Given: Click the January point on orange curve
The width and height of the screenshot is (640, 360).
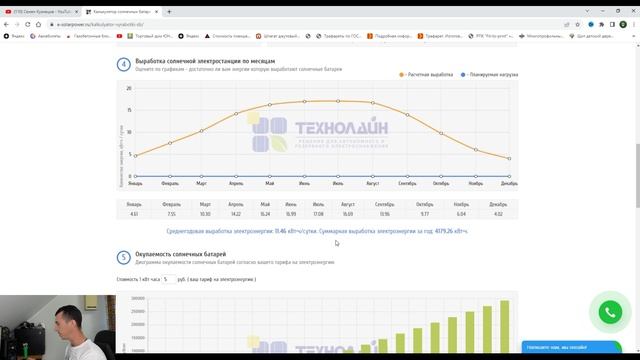Looking at the screenshot, I should (x=136, y=156).
